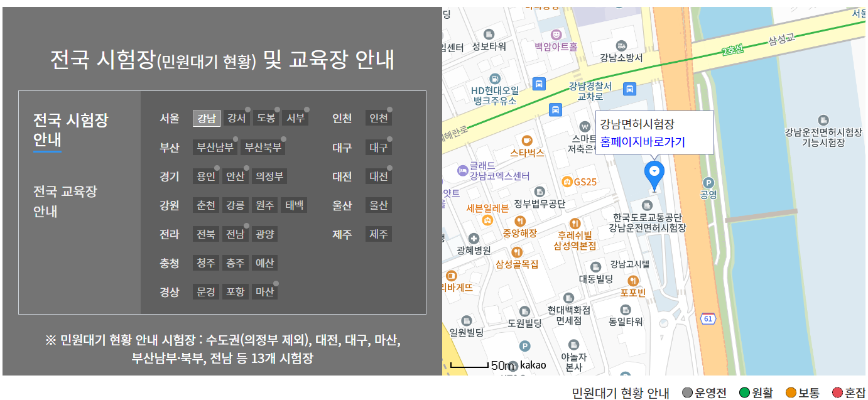The height and width of the screenshot is (400, 868).
Task: Select 대전 test center button
Action: (x=379, y=176)
